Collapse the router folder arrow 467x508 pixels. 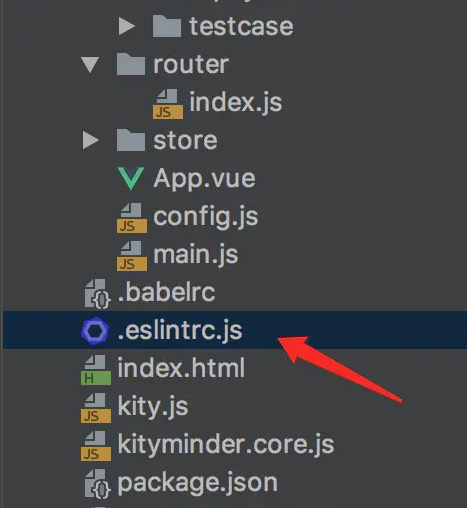pyautogui.click(x=90, y=65)
